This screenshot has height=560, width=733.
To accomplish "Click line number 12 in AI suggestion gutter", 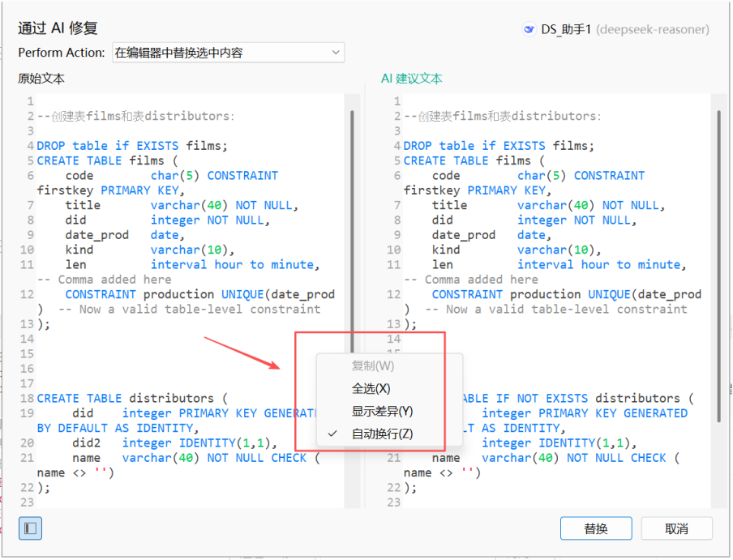I will coord(393,294).
